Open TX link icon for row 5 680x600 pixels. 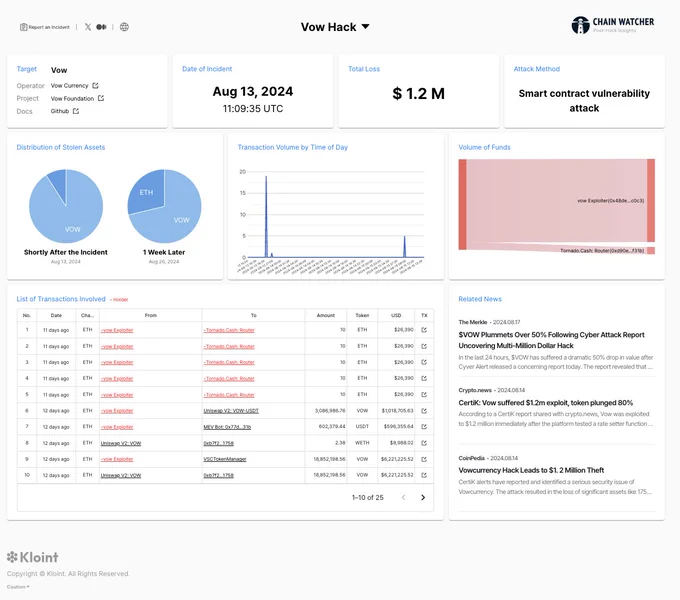point(424,395)
